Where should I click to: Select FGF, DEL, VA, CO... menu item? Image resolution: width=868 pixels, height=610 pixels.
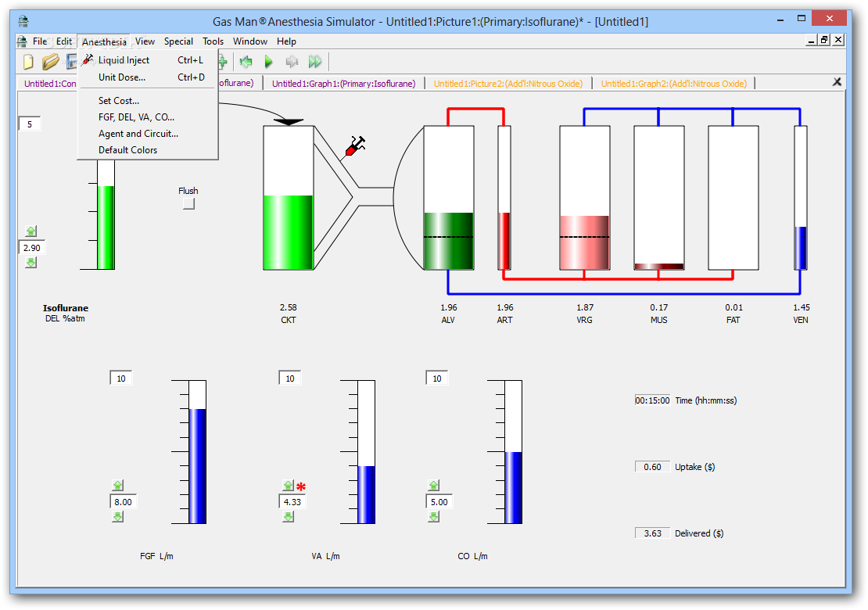148,117
